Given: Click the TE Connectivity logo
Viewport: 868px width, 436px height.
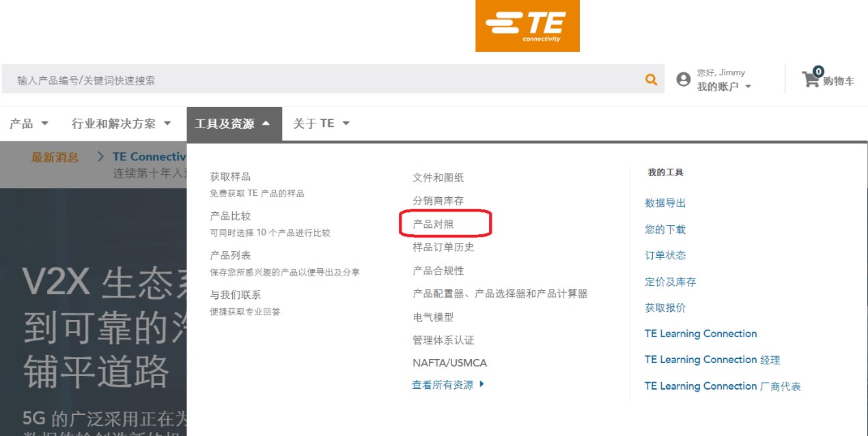Looking at the screenshot, I should click(x=527, y=26).
